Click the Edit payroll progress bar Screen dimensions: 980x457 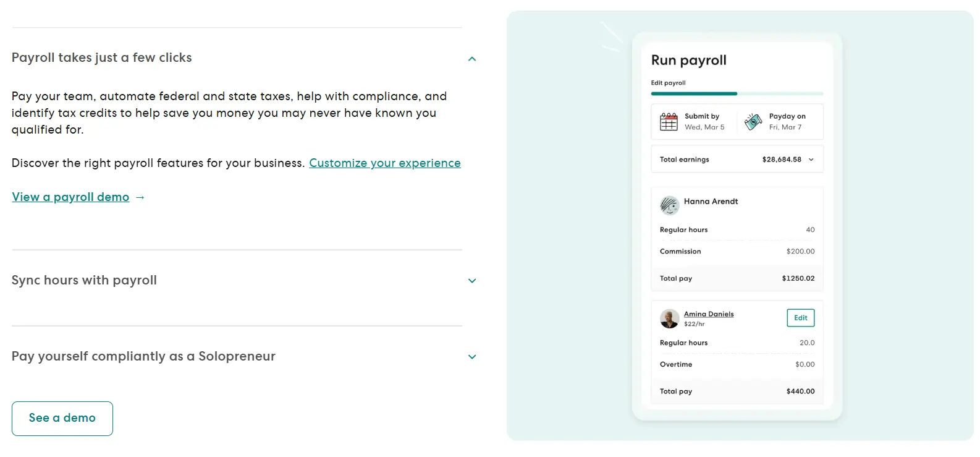737,93
